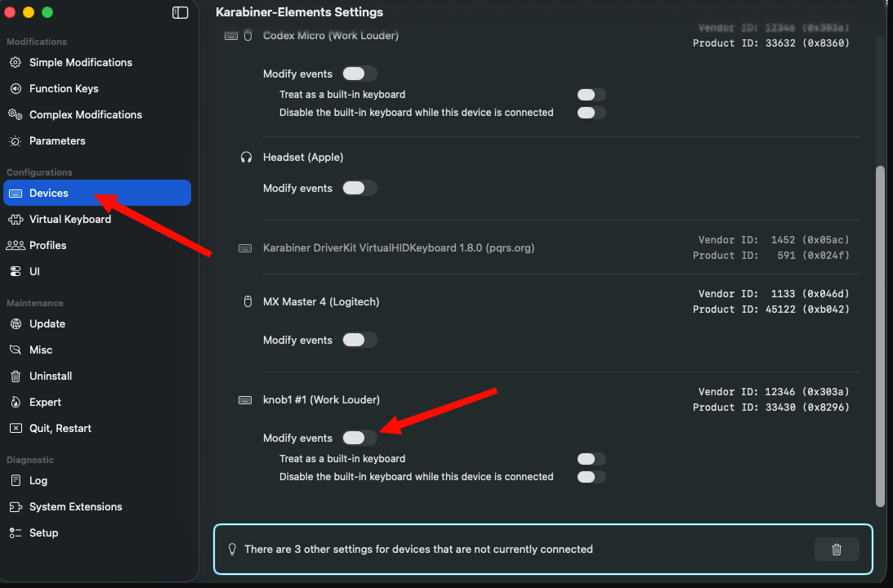Click the System Extensions icon
The height and width of the screenshot is (588, 893).
pos(16,506)
